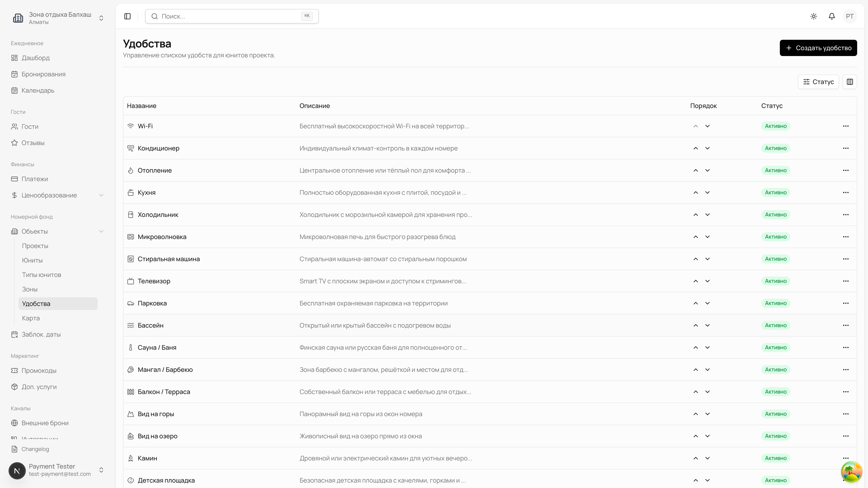
Task: Open column visibility settings icon
Action: click(x=849, y=82)
